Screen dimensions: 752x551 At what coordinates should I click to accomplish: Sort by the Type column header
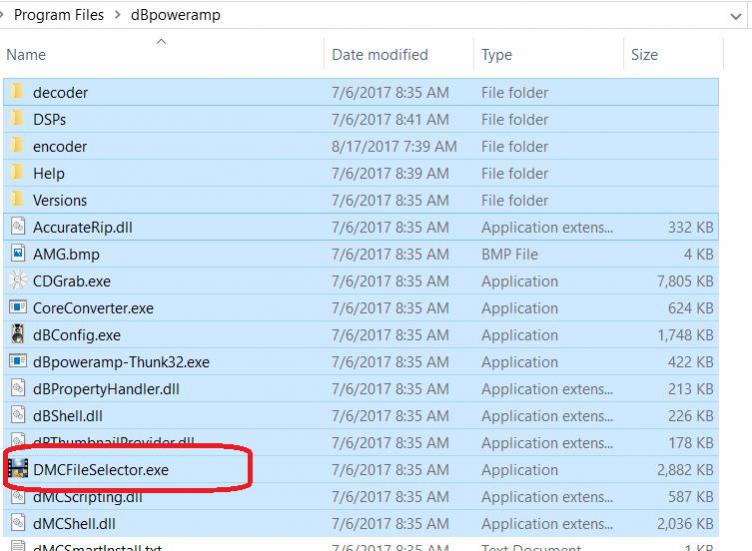[x=497, y=55]
